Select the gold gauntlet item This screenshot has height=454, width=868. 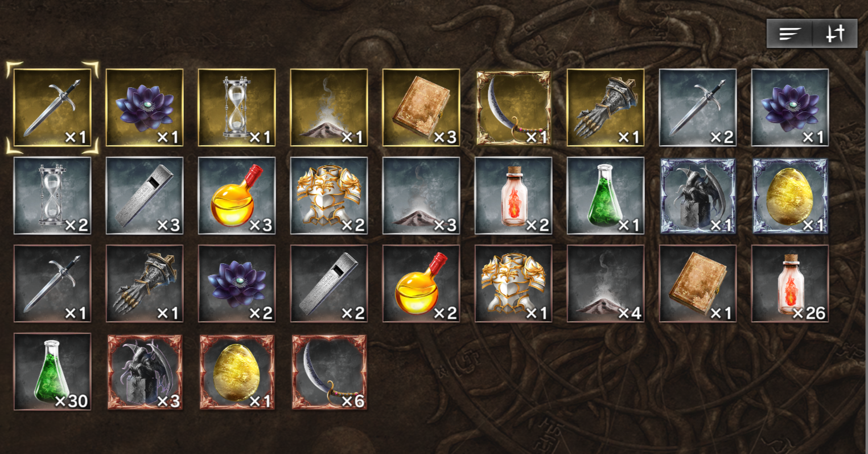(606, 108)
